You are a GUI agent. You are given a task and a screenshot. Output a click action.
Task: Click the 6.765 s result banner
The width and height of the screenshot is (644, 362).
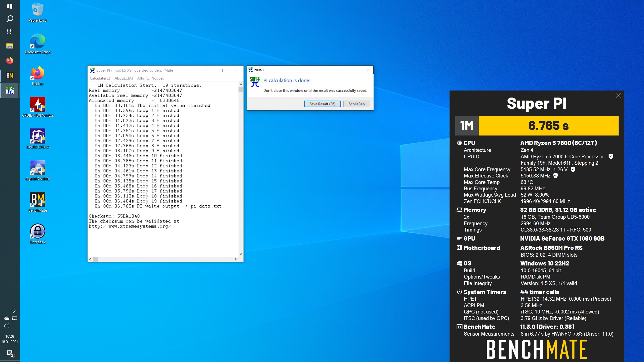[x=548, y=126]
